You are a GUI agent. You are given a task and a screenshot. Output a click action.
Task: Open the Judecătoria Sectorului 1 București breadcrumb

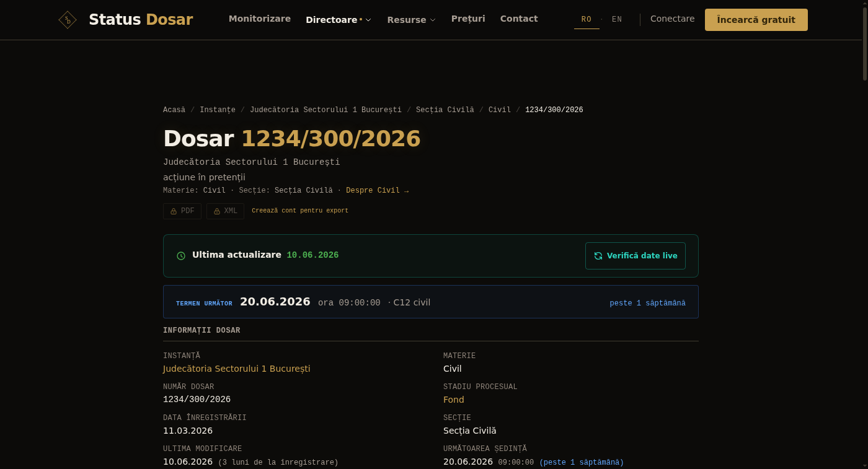(x=326, y=110)
